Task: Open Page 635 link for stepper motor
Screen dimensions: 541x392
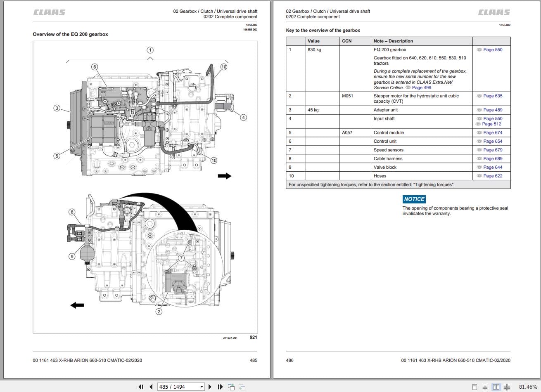Action: pos(493,96)
